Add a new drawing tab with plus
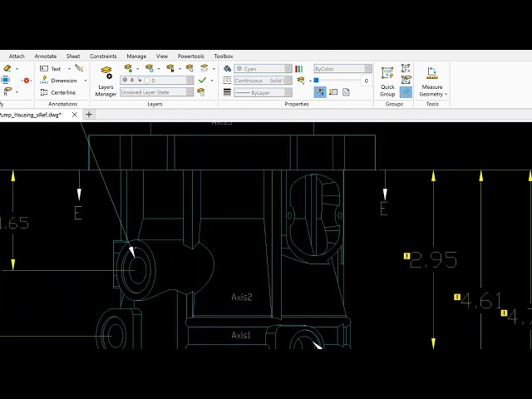The image size is (532, 399). [89, 115]
